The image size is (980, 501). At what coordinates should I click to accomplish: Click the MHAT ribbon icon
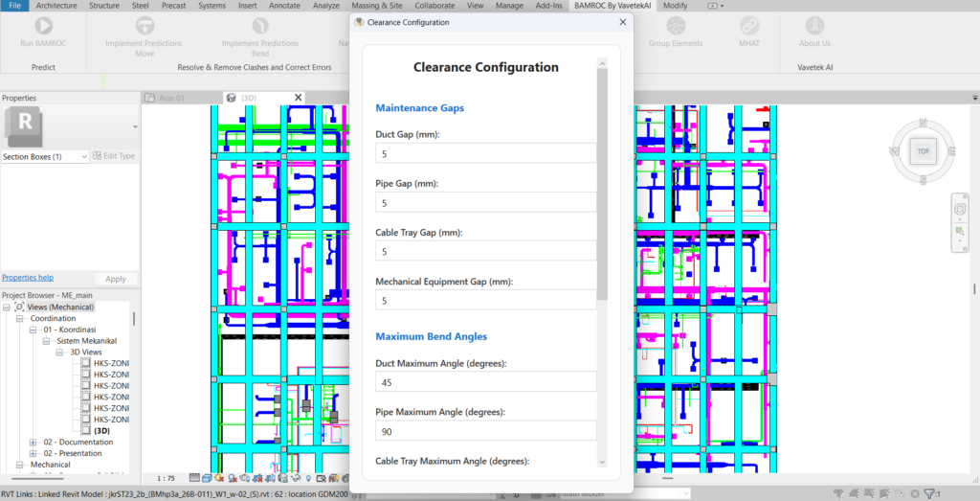[749, 26]
